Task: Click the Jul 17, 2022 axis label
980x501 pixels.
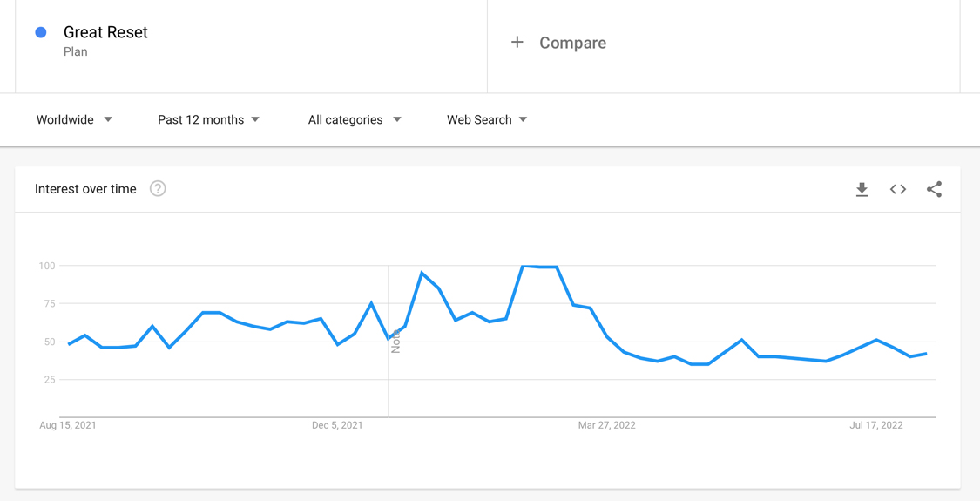Action: tap(875, 425)
